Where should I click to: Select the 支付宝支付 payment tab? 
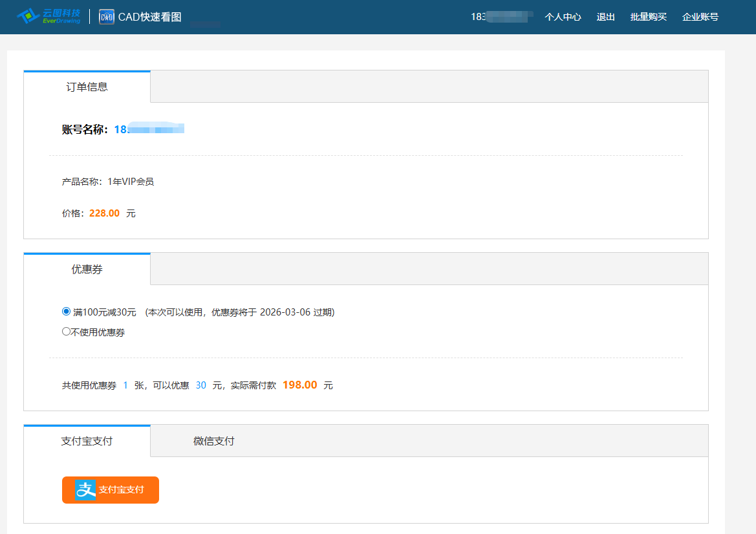tap(87, 441)
